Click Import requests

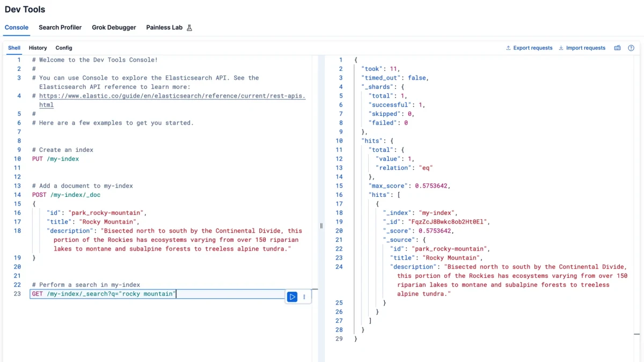coord(582,48)
